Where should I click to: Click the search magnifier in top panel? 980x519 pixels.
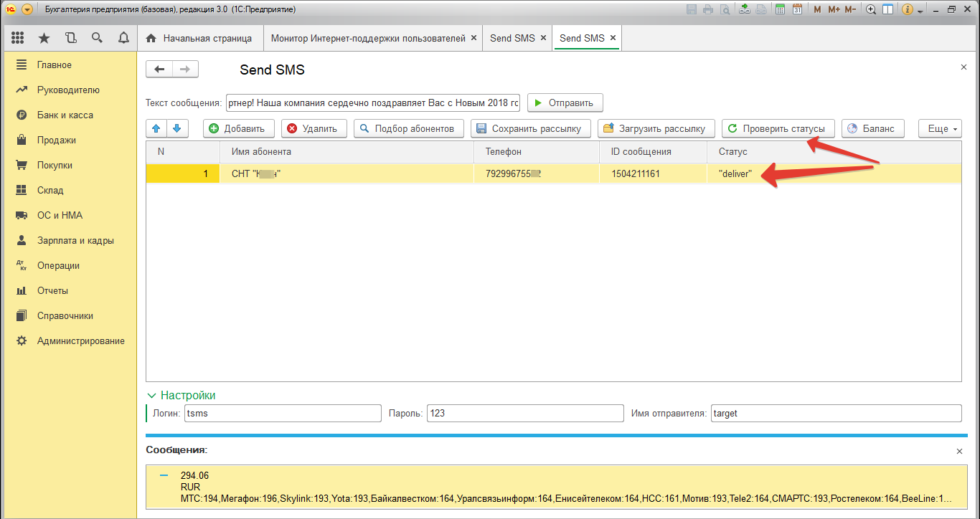point(97,38)
